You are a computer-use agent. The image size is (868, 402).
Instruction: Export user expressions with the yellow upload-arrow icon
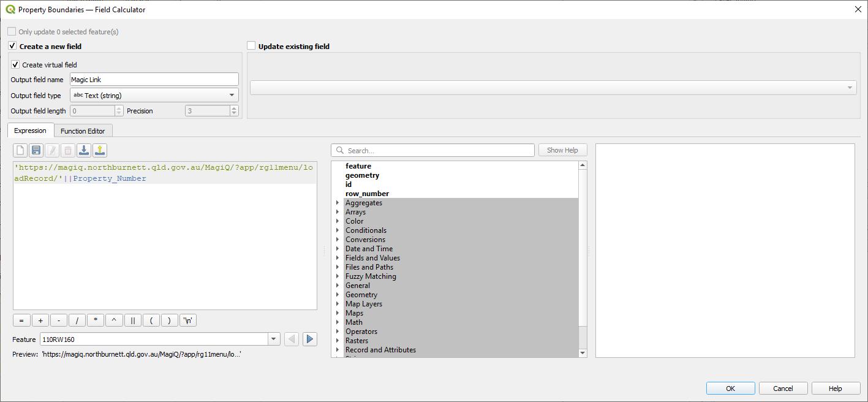100,151
